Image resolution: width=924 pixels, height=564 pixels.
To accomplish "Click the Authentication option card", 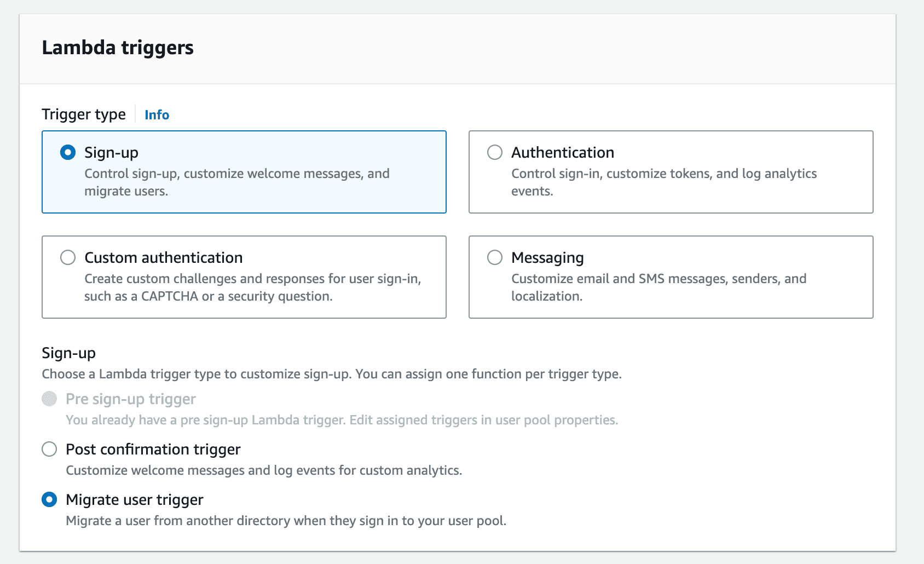I will tap(671, 171).
